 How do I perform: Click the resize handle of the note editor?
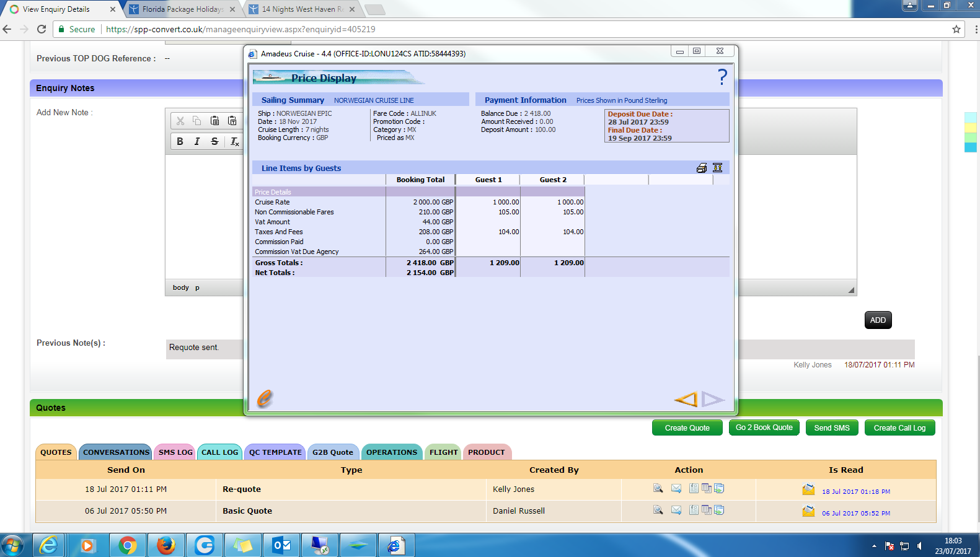(851, 290)
